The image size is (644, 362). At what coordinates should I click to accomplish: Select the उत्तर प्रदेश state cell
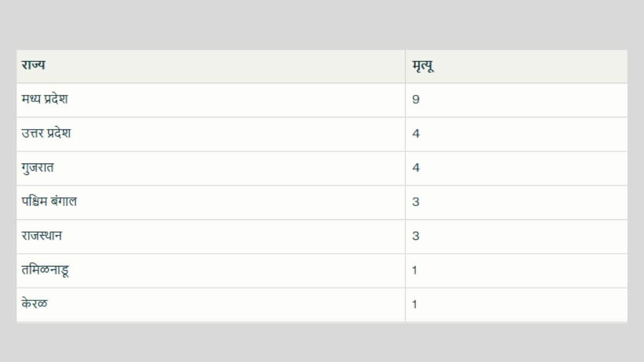coord(46,134)
